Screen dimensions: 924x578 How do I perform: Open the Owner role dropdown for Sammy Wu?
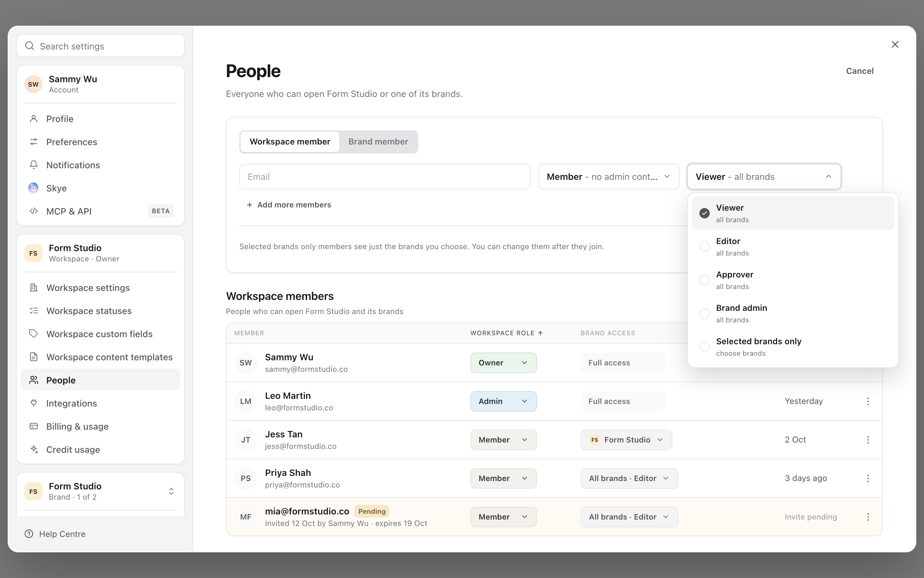coord(503,363)
